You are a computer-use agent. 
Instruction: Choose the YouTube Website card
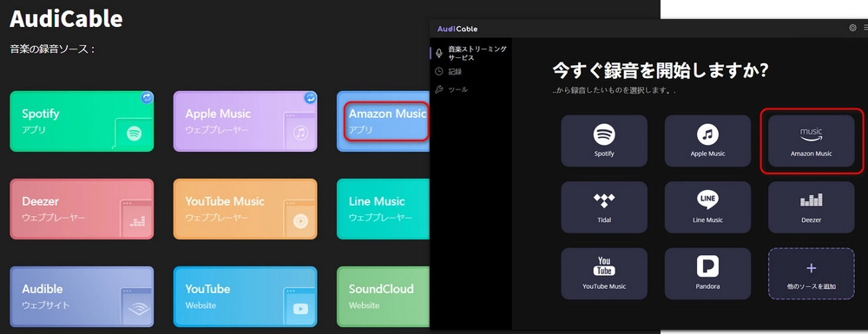coord(246,297)
